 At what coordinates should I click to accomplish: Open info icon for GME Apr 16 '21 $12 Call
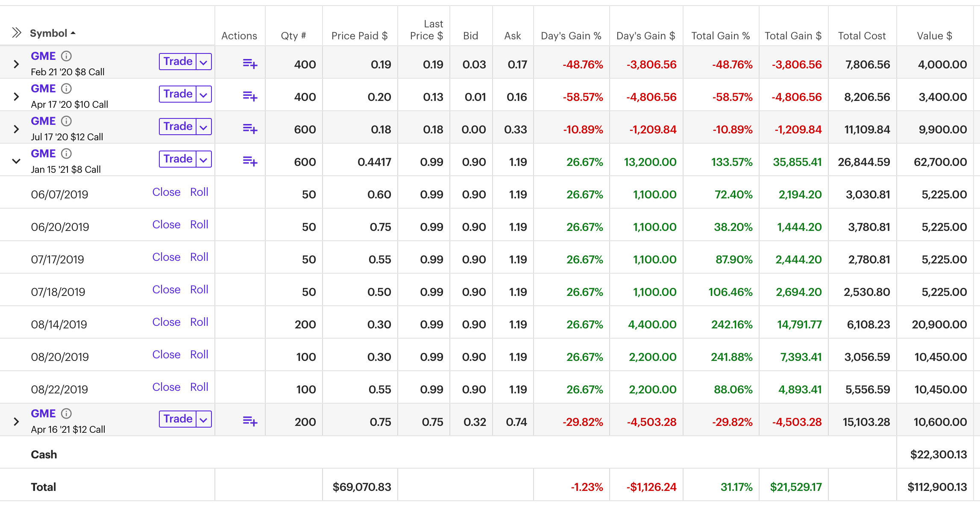pyautogui.click(x=66, y=413)
